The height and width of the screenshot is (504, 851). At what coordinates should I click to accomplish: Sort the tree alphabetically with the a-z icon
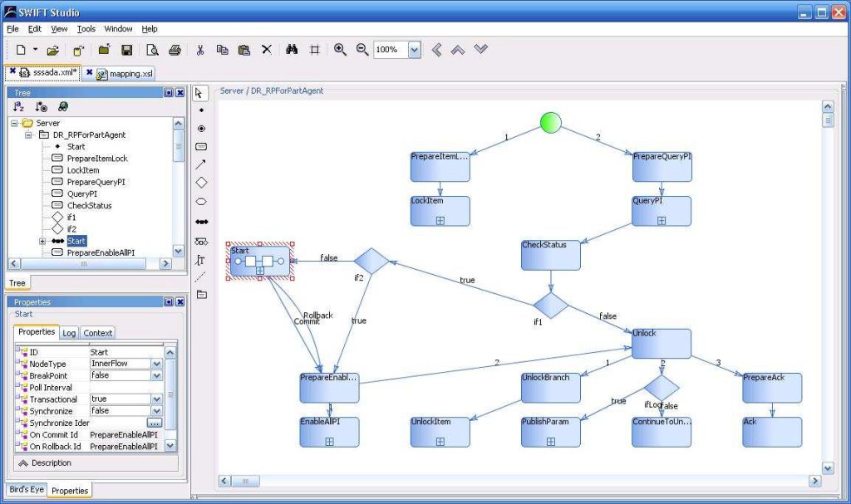19,107
